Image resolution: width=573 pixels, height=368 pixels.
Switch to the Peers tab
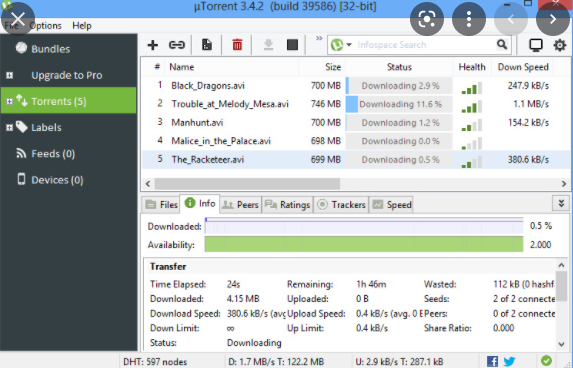coord(240,205)
